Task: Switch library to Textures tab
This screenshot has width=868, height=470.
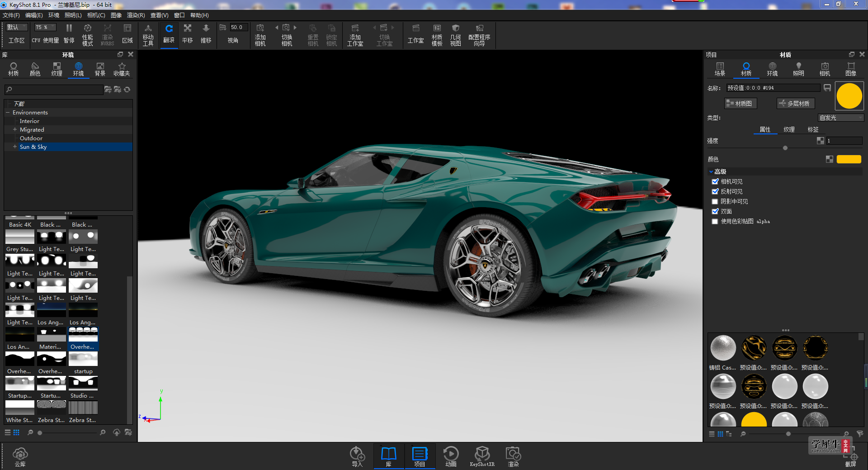Action: click(57, 69)
